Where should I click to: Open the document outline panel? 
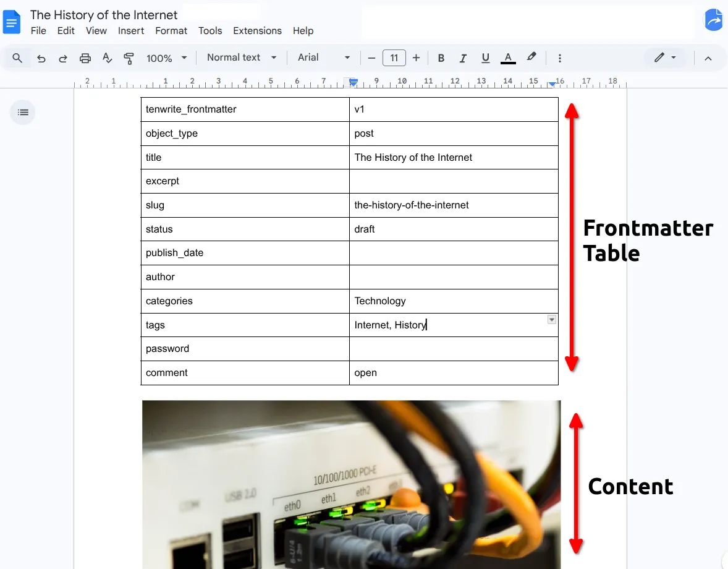coord(23,112)
